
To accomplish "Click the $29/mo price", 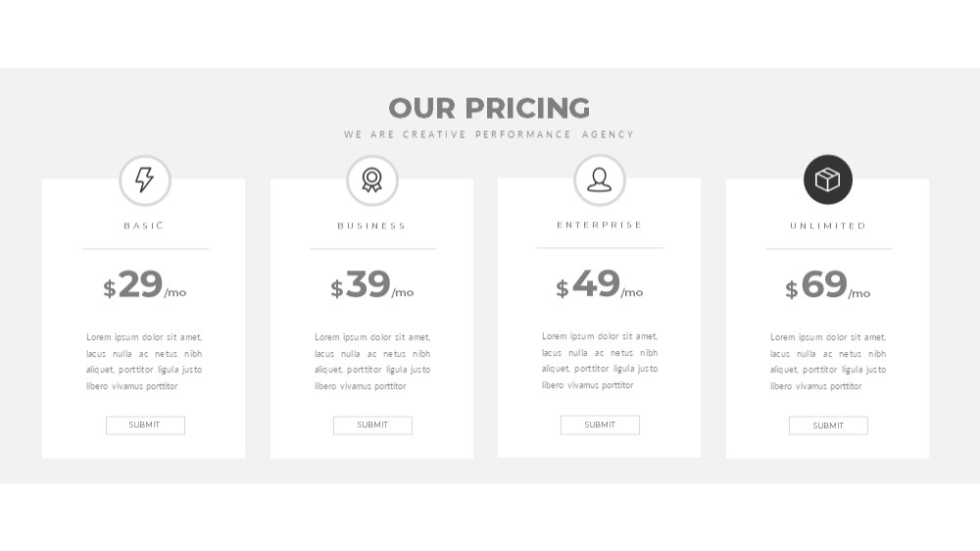I will point(145,284).
